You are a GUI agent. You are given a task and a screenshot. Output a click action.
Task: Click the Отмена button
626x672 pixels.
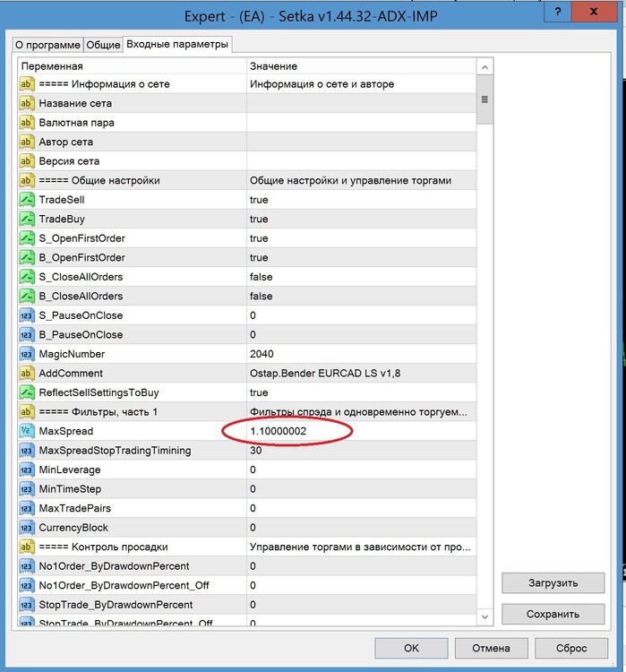point(491,648)
